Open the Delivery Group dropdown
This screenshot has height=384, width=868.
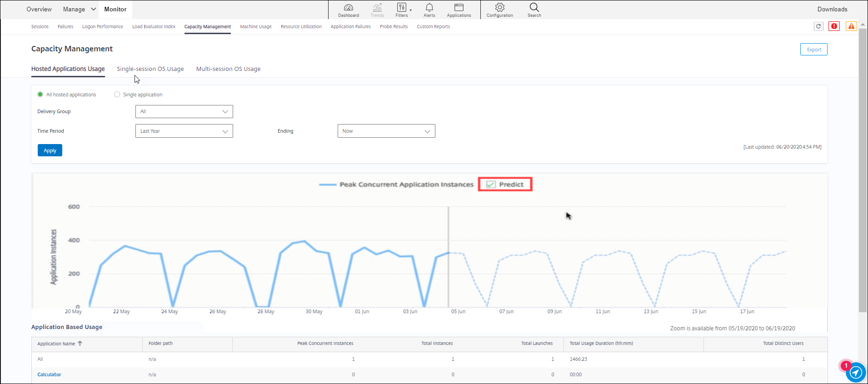[x=184, y=112]
